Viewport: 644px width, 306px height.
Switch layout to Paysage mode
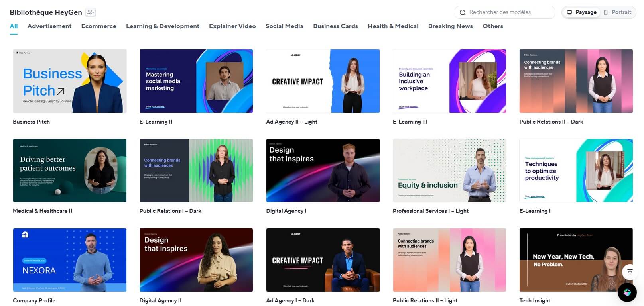[x=581, y=12]
